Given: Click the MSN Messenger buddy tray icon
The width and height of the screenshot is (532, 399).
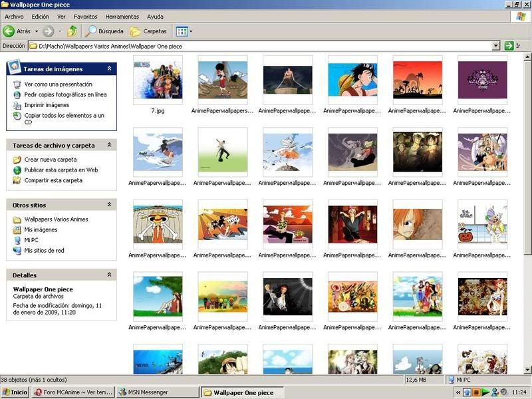Looking at the screenshot, I should coord(495,392).
